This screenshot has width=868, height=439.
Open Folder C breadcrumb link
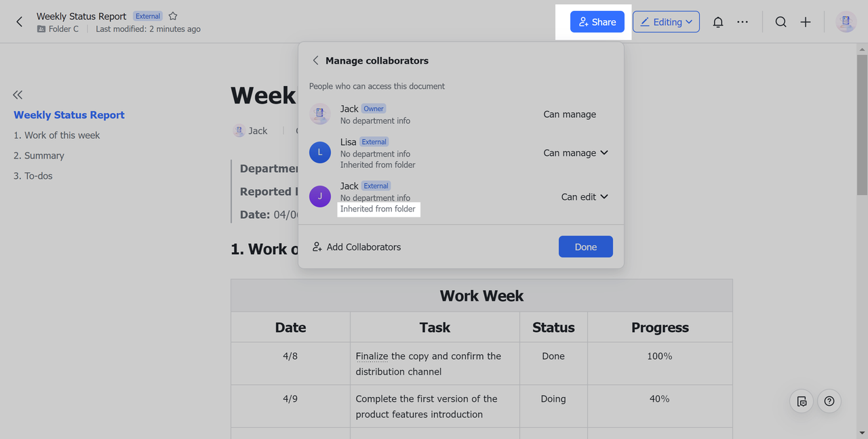coord(63,29)
